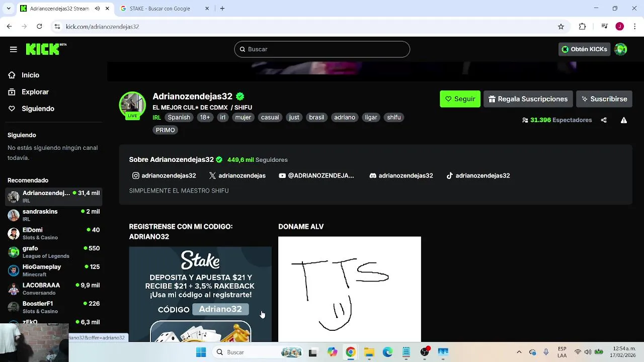Open the TikTok adrianozendejas32 link
The height and width of the screenshot is (362, 644).
[478, 175]
